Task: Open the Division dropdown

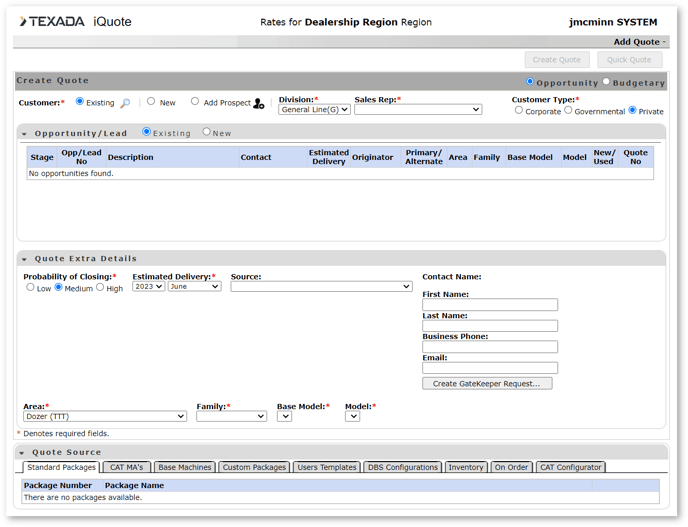Action: point(314,110)
